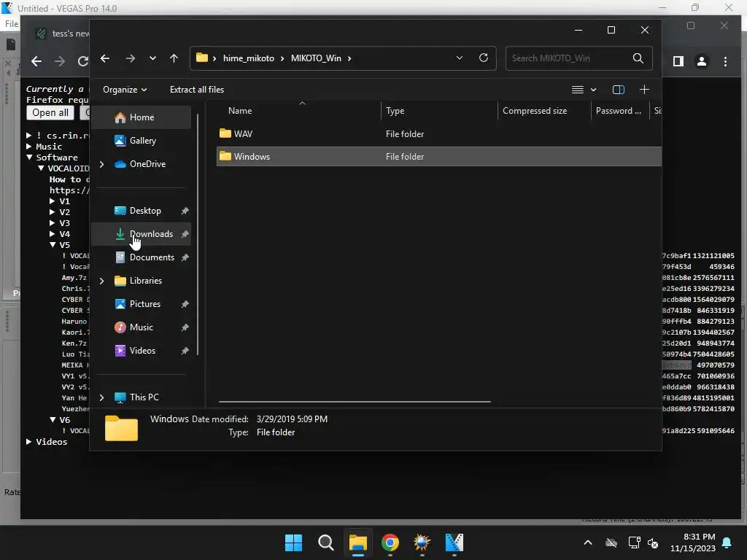Click Extract all files
The height and width of the screenshot is (560, 747).
(x=197, y=90)
